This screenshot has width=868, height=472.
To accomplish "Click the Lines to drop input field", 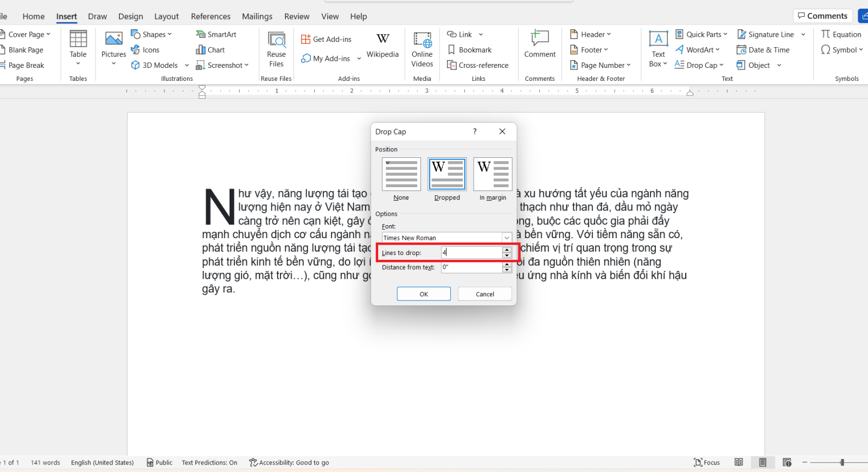I will [x=471, y=252].
